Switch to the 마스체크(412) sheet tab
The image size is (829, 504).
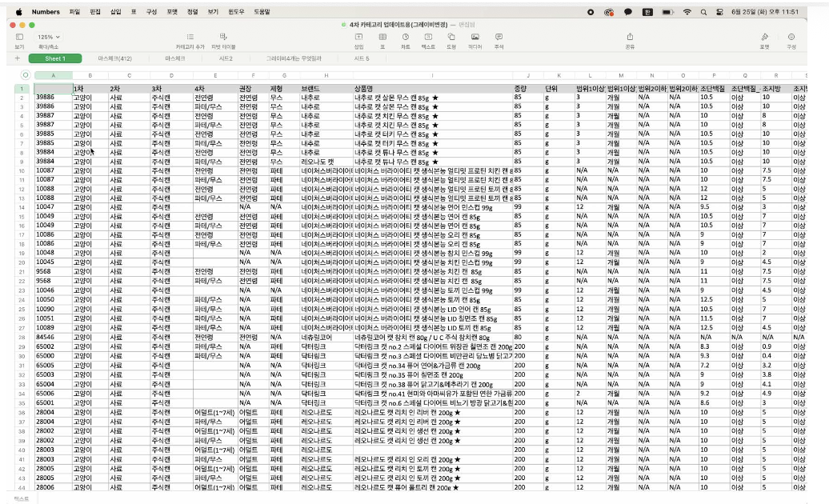(114, 58)
